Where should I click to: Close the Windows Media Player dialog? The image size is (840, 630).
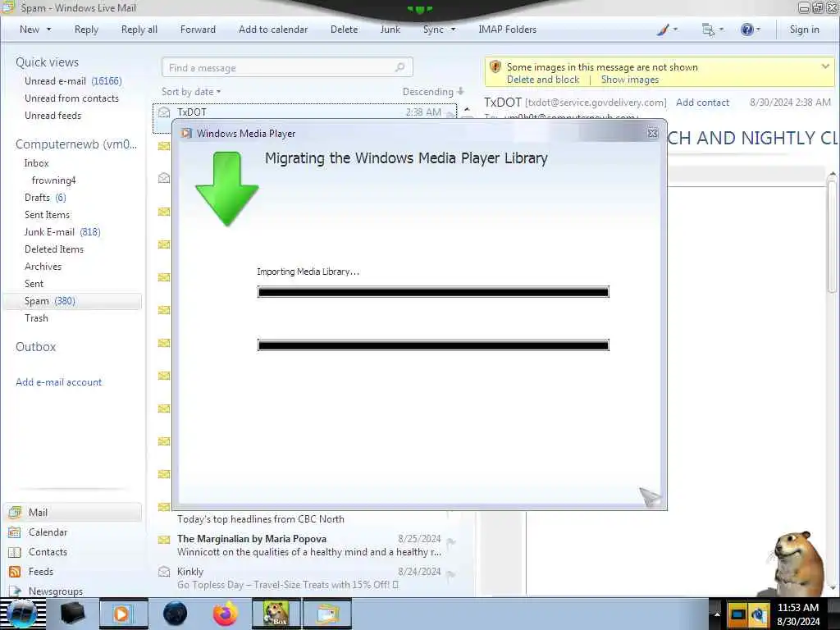[x=652, y=133]
